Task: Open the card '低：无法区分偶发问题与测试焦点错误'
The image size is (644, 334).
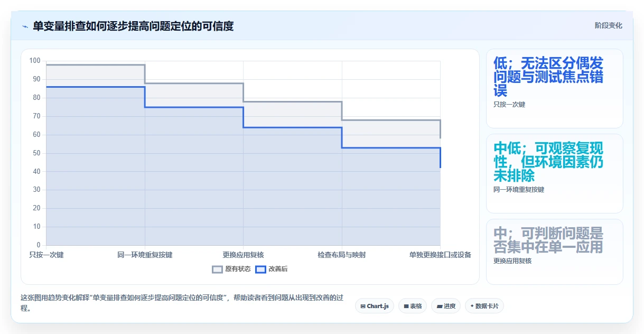Action: pyautogui.click(x=555, y=88)
